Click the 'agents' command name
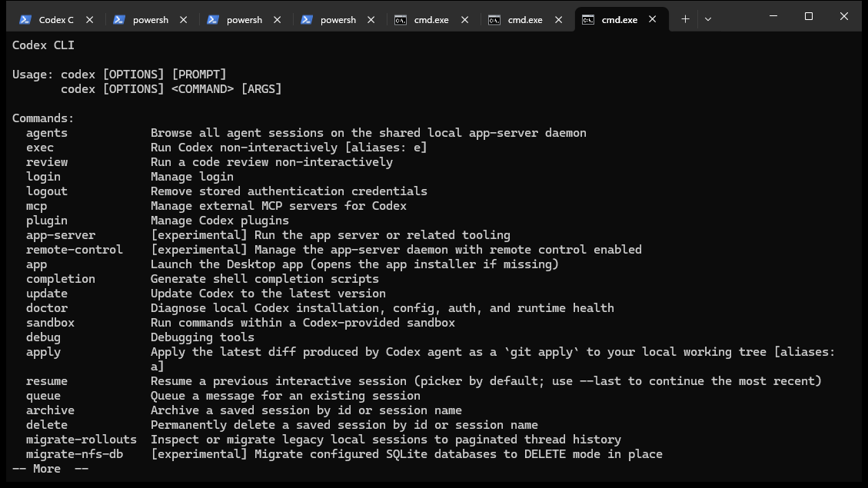The height and width of the screenshot is (488, 868). (46, 133)
